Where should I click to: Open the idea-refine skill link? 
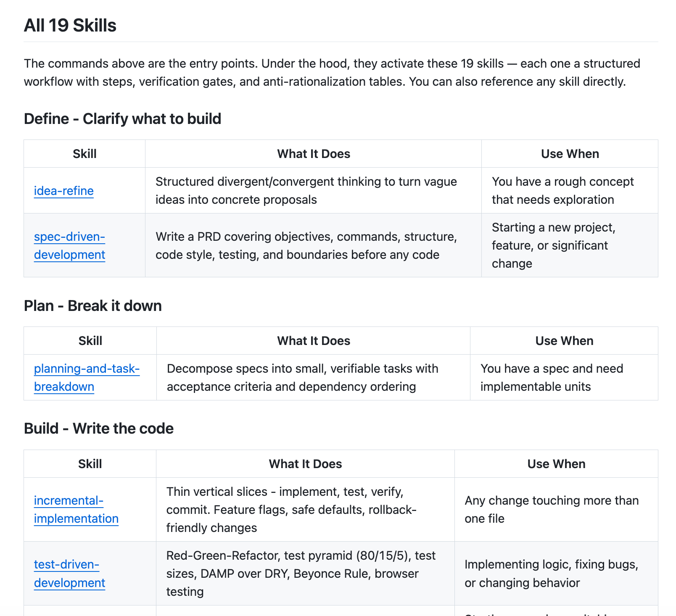[64, 191]
